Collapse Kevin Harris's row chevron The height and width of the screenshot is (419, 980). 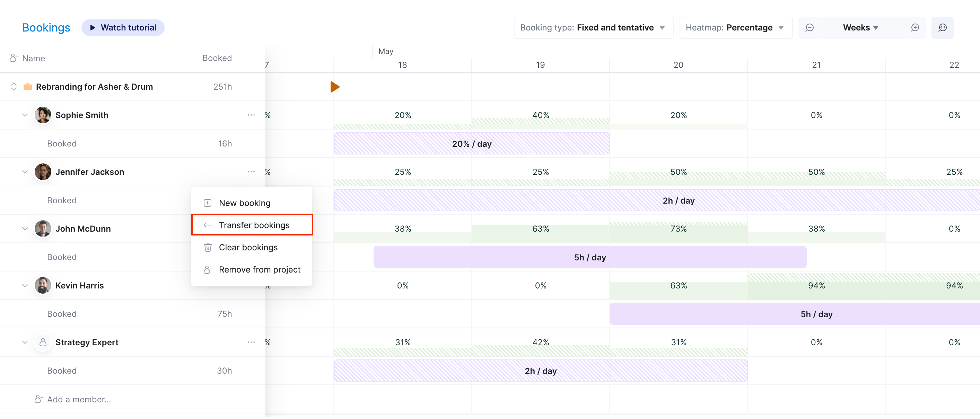[25, 286]
